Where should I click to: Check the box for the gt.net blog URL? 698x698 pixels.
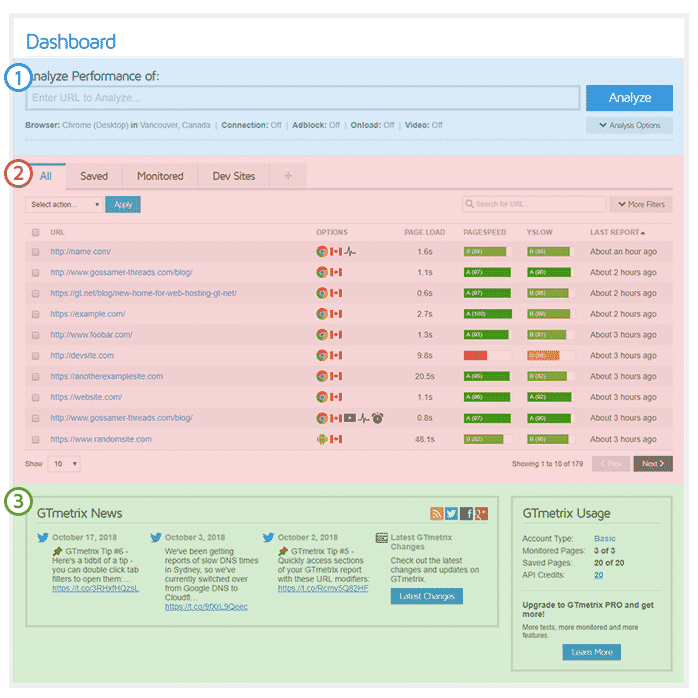[x=36, y=293]
